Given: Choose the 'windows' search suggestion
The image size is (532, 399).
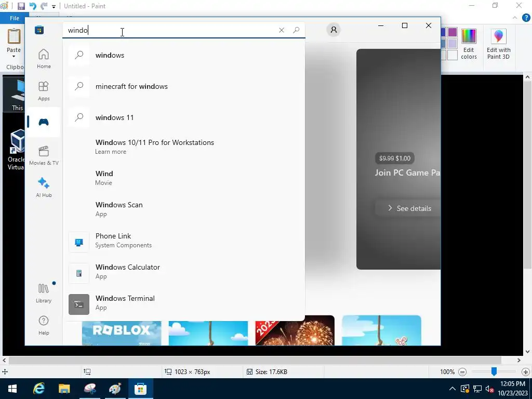Looking at the screenshot, I should 183,55.
